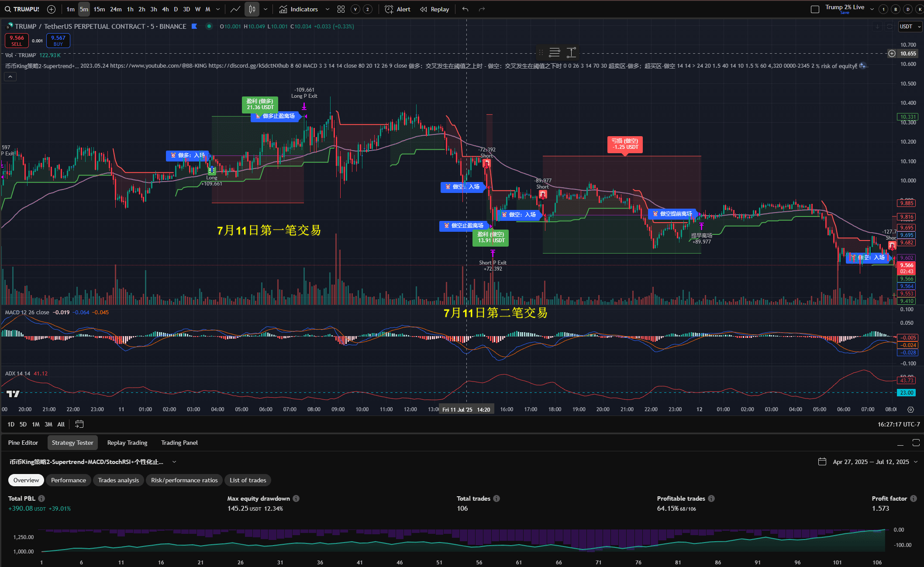Switch time range to 1M

pyautogui.click(x=36, y=424)
